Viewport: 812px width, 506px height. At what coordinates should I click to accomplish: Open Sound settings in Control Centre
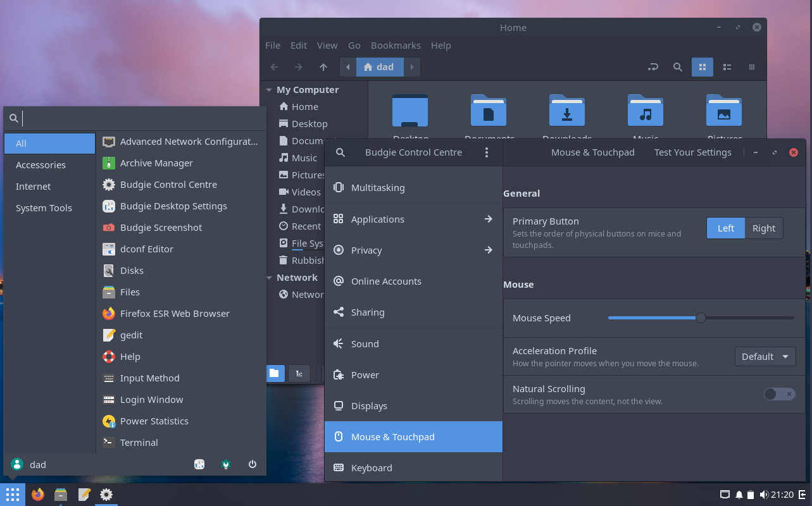pos(413,343)
